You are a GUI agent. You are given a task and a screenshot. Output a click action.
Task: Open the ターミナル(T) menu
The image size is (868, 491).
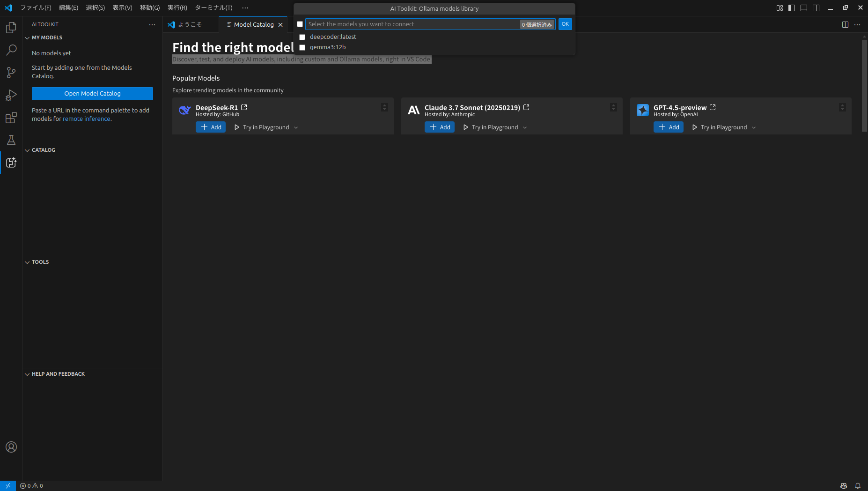tap(213, 8)
